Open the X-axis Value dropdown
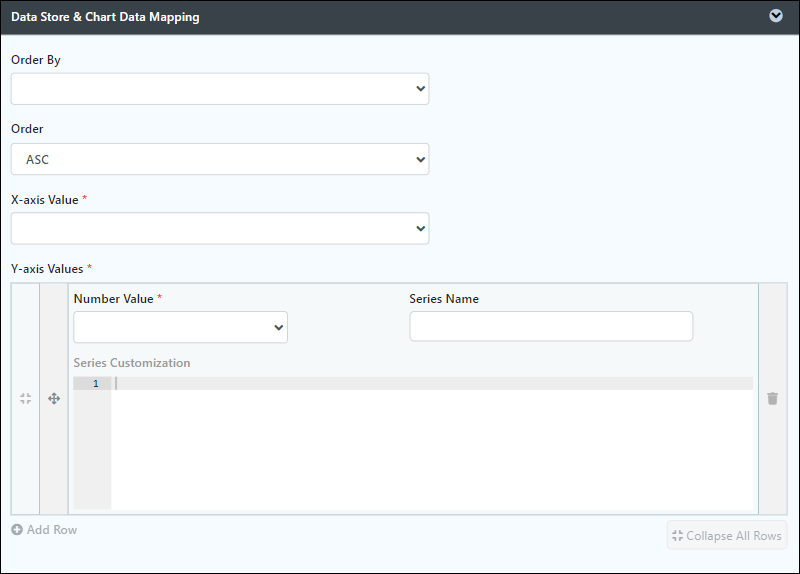This screenshot has width=800, height=574. tap(220, 229)
